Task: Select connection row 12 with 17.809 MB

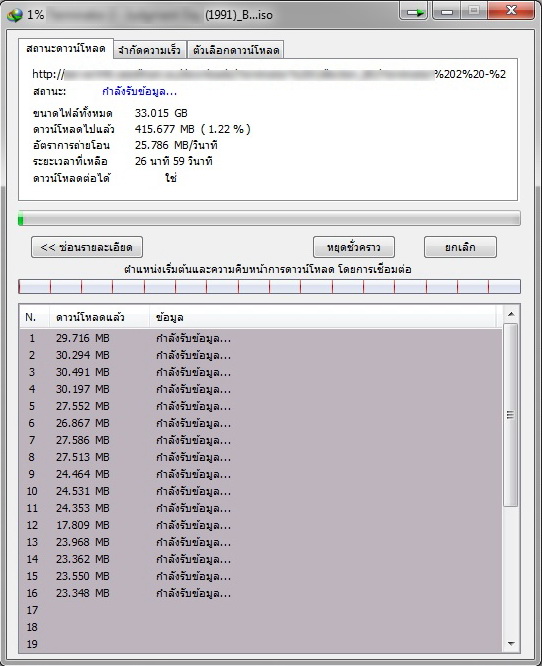Action: (x=261, y=525)
